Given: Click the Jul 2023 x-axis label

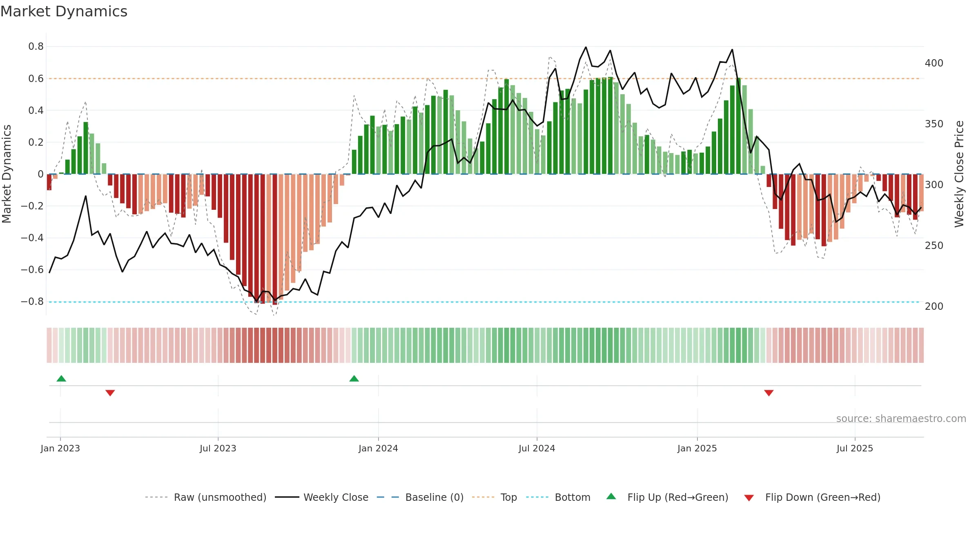Looking at the screenshot, I should tap(218, 448).
